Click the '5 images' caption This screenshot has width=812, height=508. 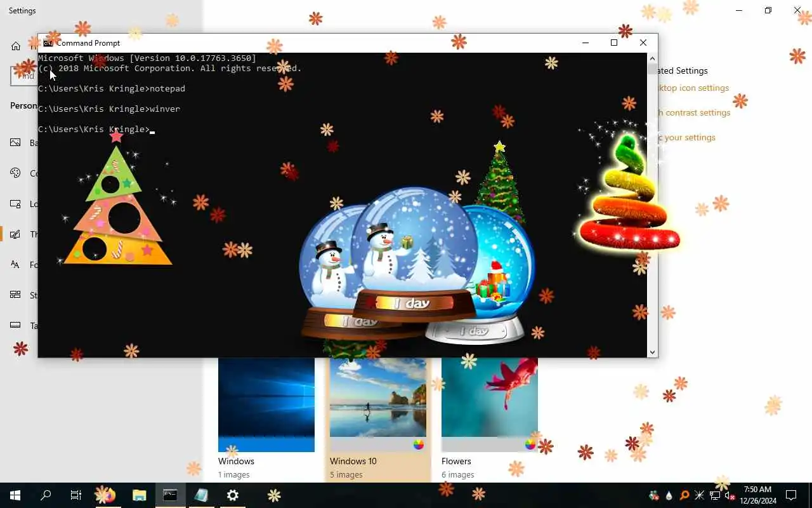[x=346, y=475]
